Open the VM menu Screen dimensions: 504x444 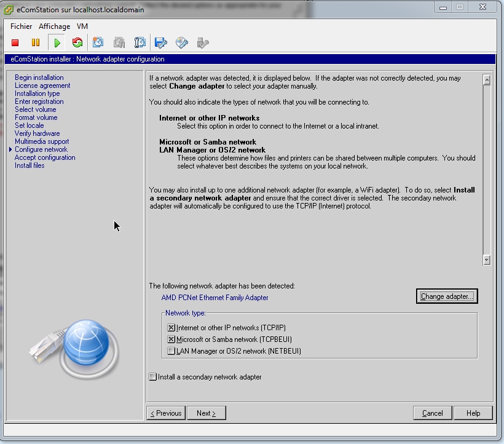[82, 26]
